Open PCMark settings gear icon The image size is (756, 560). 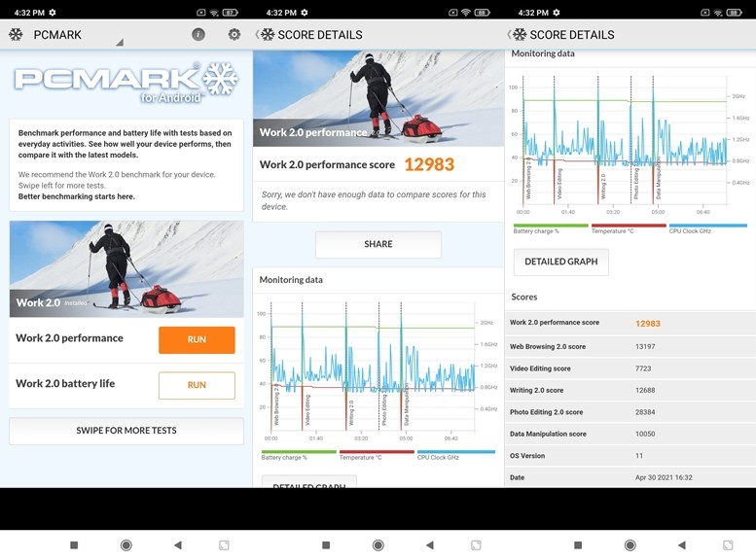[234, 34]
